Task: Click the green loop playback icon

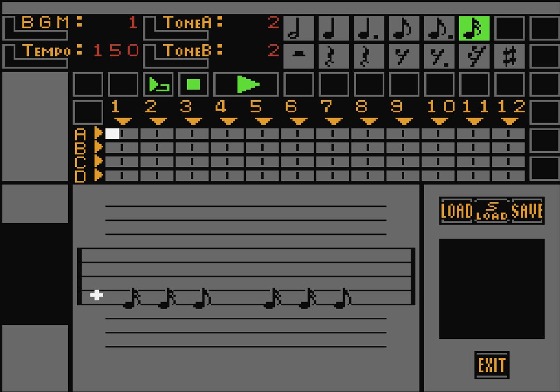Action: click(158, 84)
